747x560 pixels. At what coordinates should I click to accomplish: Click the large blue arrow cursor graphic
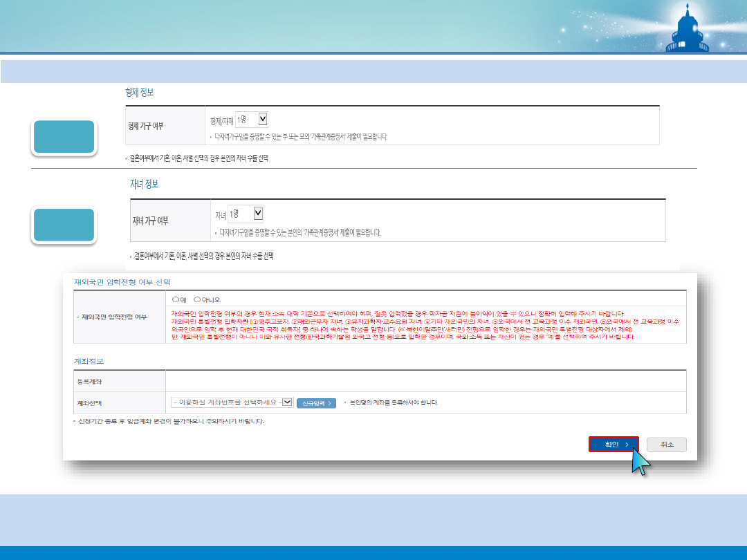tap(641, 462)
